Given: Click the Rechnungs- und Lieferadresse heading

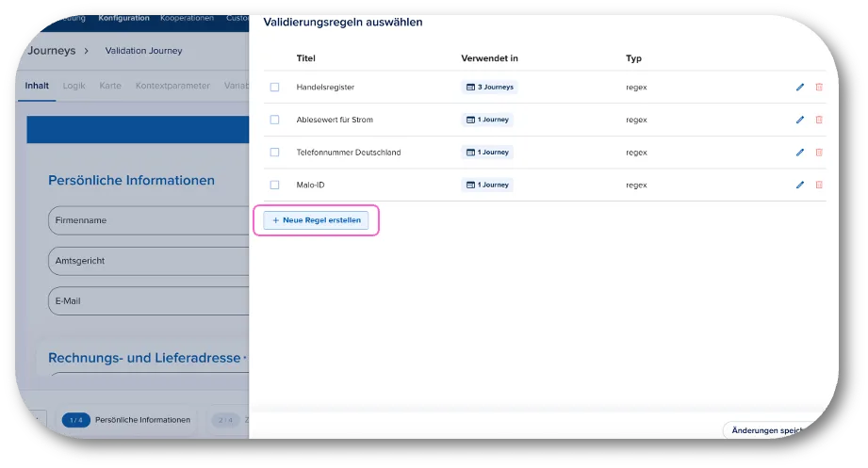Looking at the screenshot, I should coord(144,358).
